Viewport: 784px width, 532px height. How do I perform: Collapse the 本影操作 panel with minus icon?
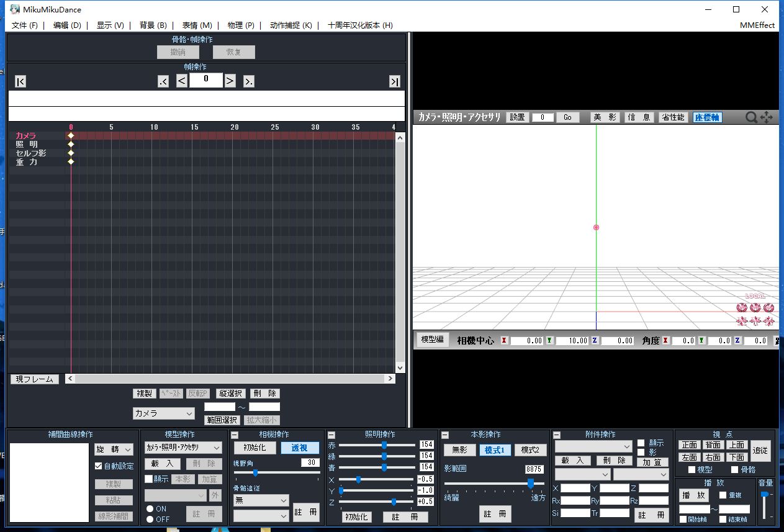tap(446, 435)
